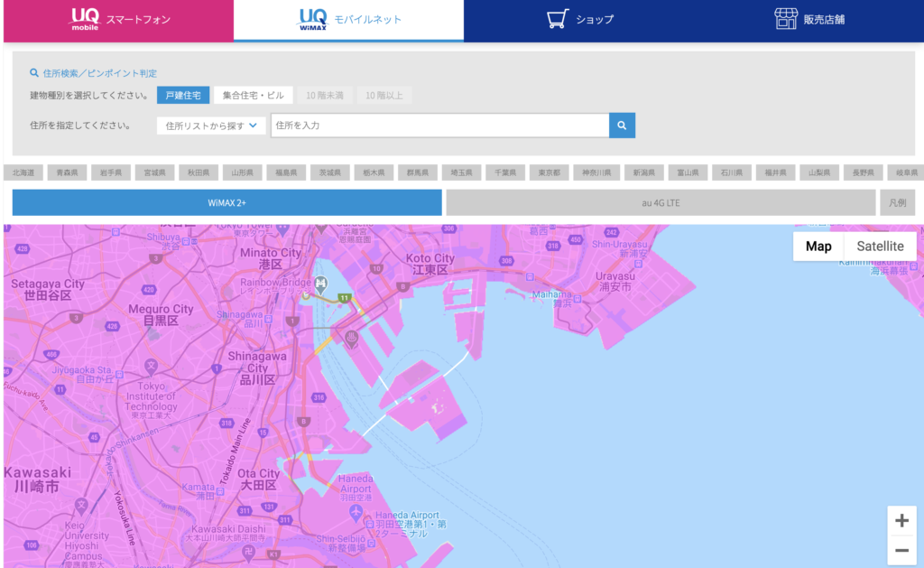Jump to 東京都 prefecture
Viewport: 924px width, 568px height.
(x=550, y=172)
